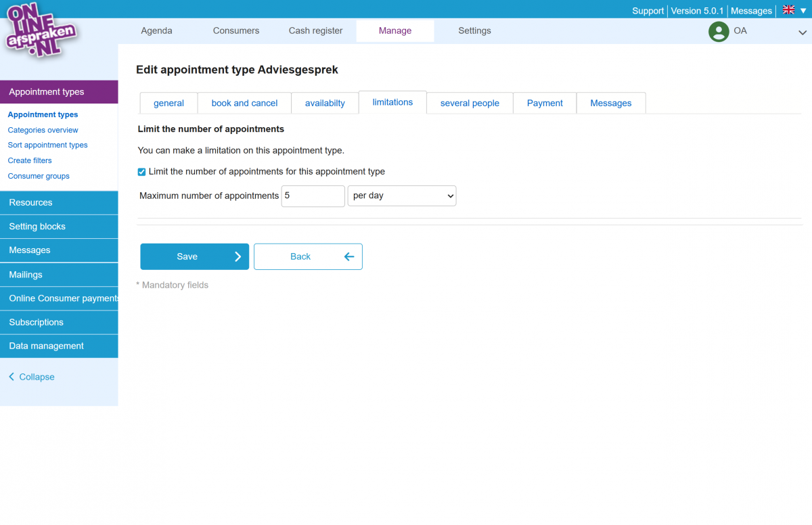Uncheck Limit the number of appointments checkbox
This screenshot has height=525, width=812.
point(141,172)
